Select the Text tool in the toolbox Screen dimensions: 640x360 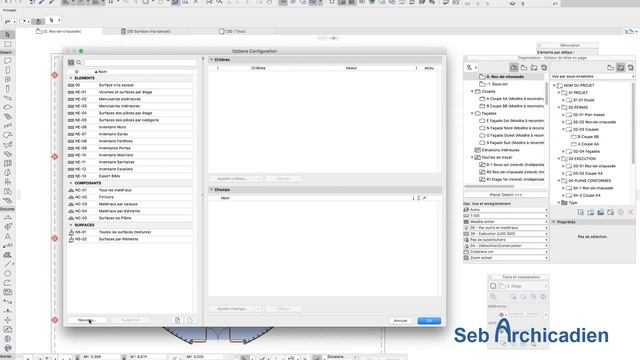pos(7,236)
